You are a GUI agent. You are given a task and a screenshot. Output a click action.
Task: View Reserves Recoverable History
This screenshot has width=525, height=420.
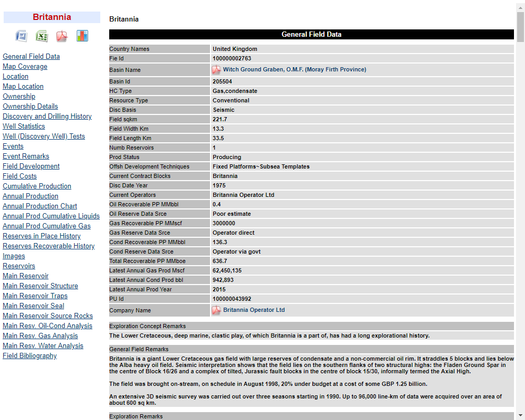(x=48, y=246)
